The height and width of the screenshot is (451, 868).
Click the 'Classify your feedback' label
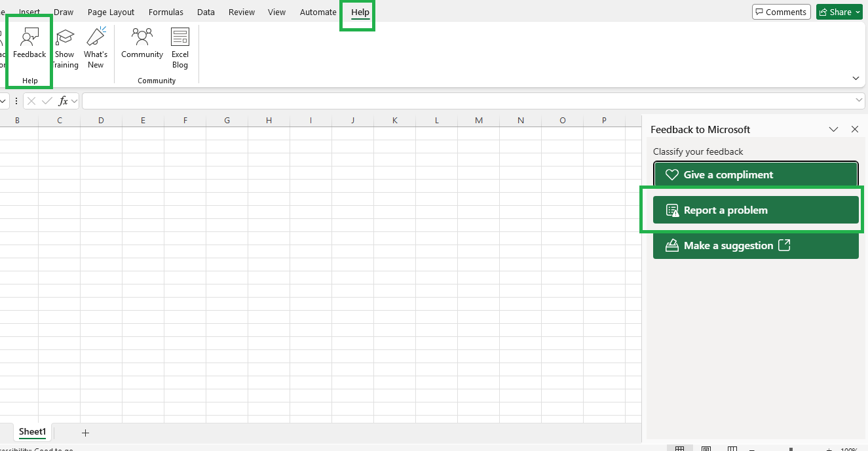tap(698, 151)
